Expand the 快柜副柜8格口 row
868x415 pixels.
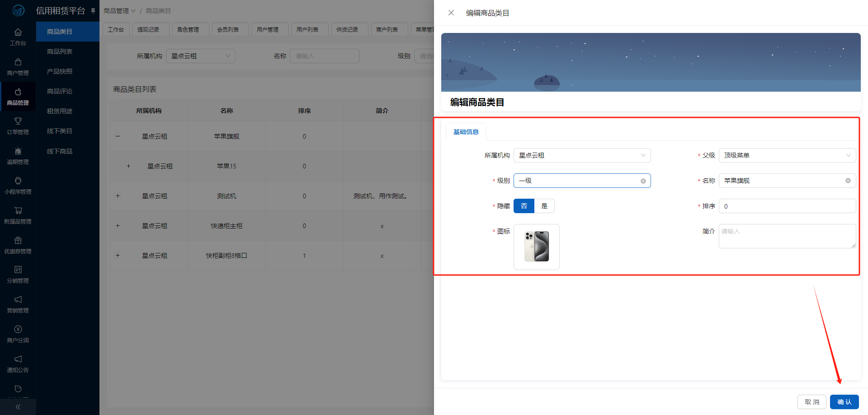coord(118,256)
